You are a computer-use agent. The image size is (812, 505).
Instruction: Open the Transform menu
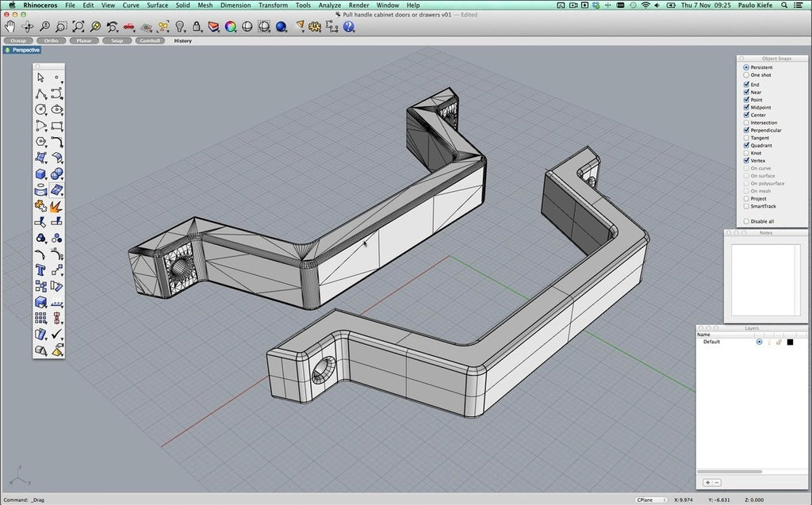(x=273, y=6)
